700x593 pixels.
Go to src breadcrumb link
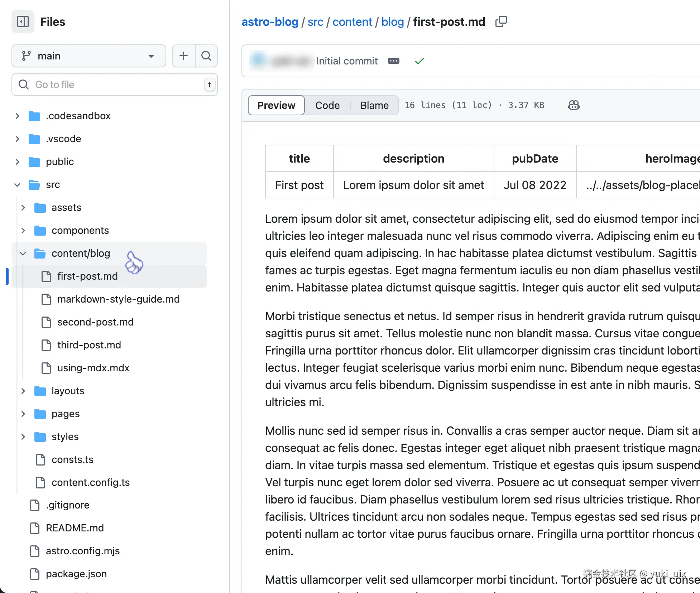click(x=315, y=22)
